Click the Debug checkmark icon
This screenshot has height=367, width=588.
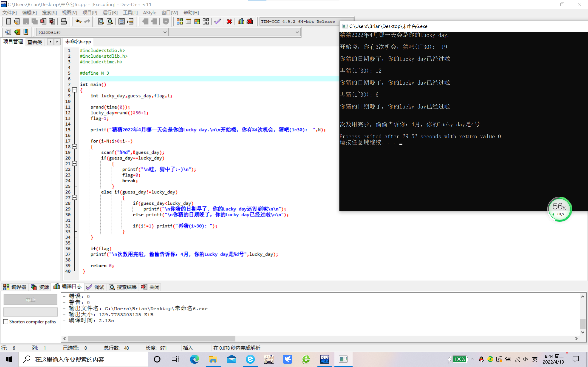coord(218,21)
